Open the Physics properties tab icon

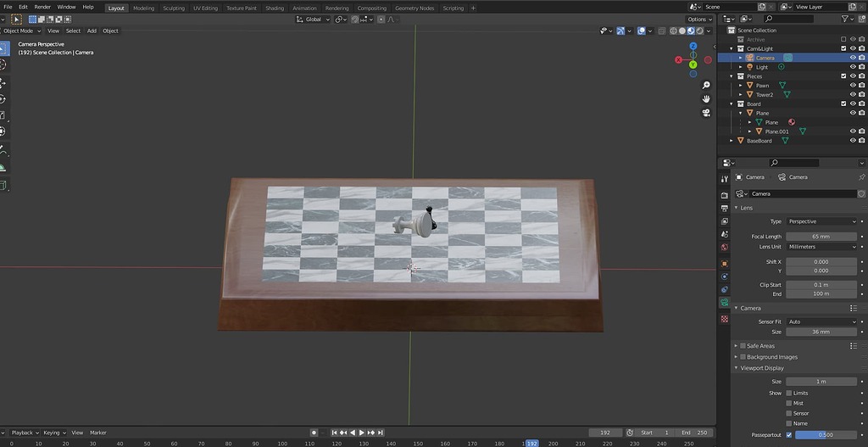725,277
